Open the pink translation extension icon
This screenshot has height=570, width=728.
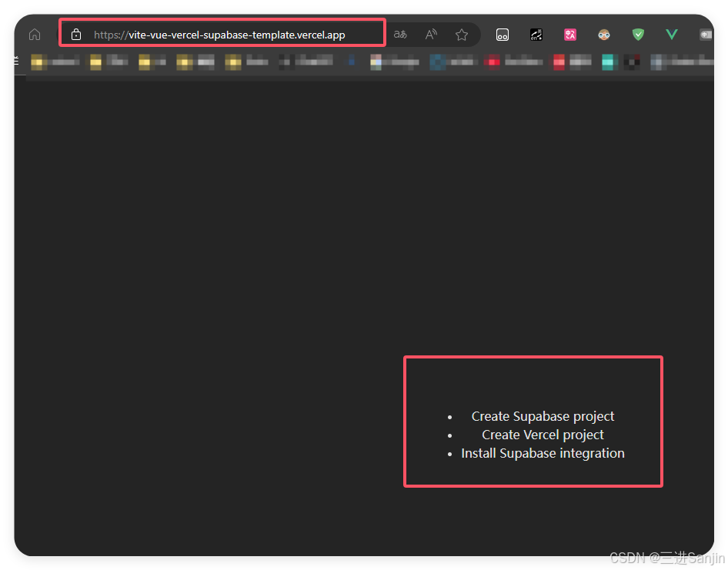point(570,35)
